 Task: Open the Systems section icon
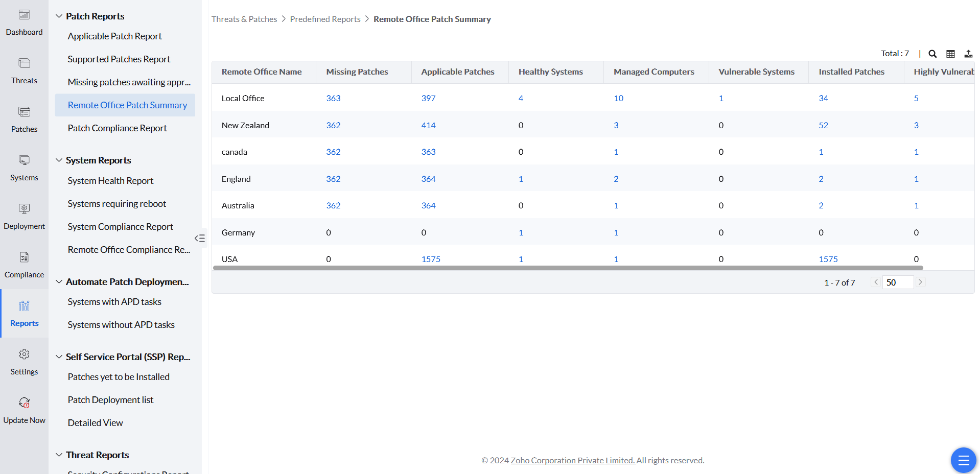click(x=24, y=161)
